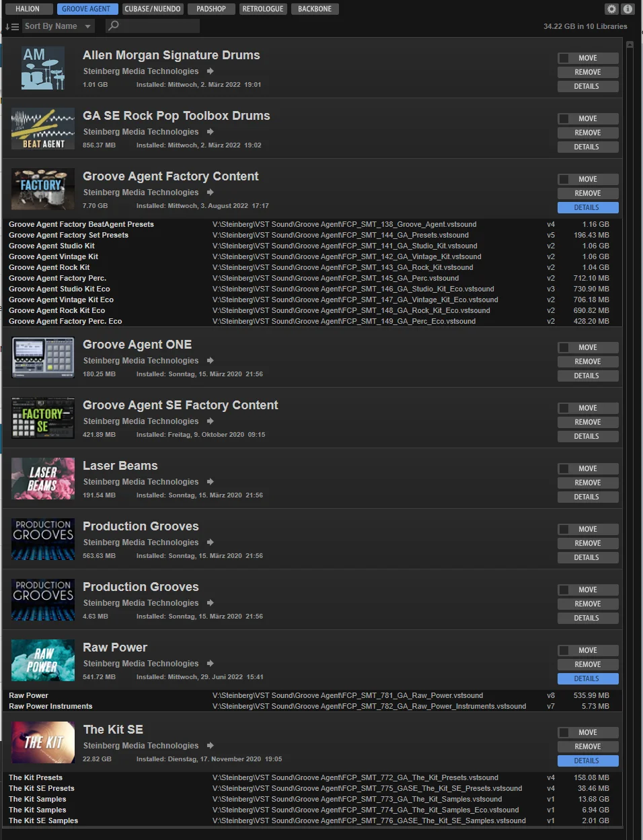Click the arrow icon next to Allen Morgan's vendor
Screen dimensions: 643x840
point(211,71)
